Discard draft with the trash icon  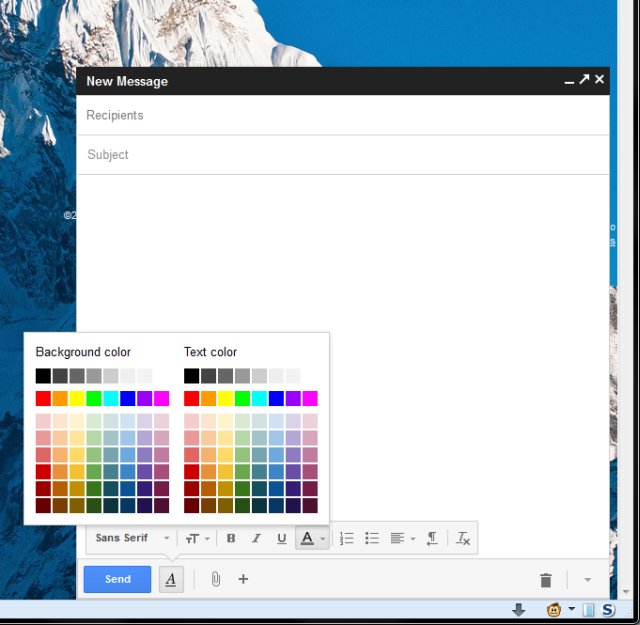pos(545,580)
